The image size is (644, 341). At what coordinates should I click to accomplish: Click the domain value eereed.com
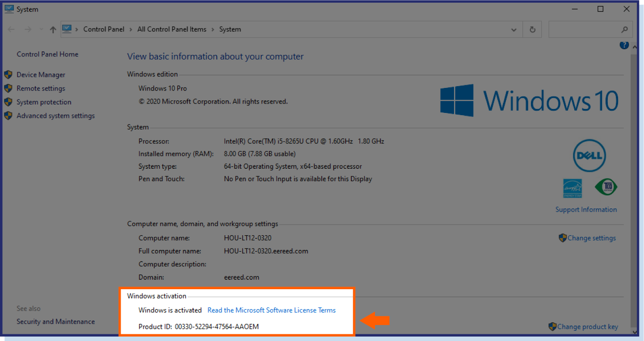tap(241, 277)
